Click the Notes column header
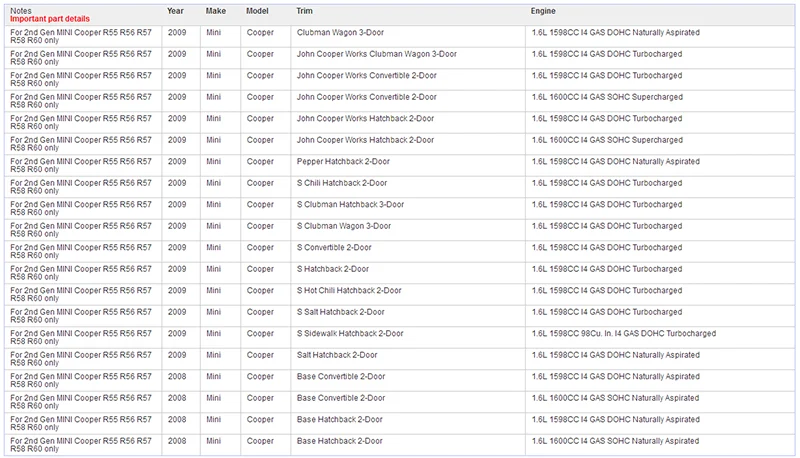The width and height of the screenshot is (800, 458). (21, 11)
